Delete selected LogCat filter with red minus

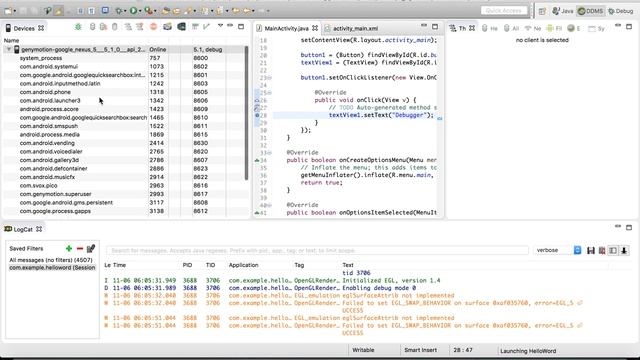80,248
